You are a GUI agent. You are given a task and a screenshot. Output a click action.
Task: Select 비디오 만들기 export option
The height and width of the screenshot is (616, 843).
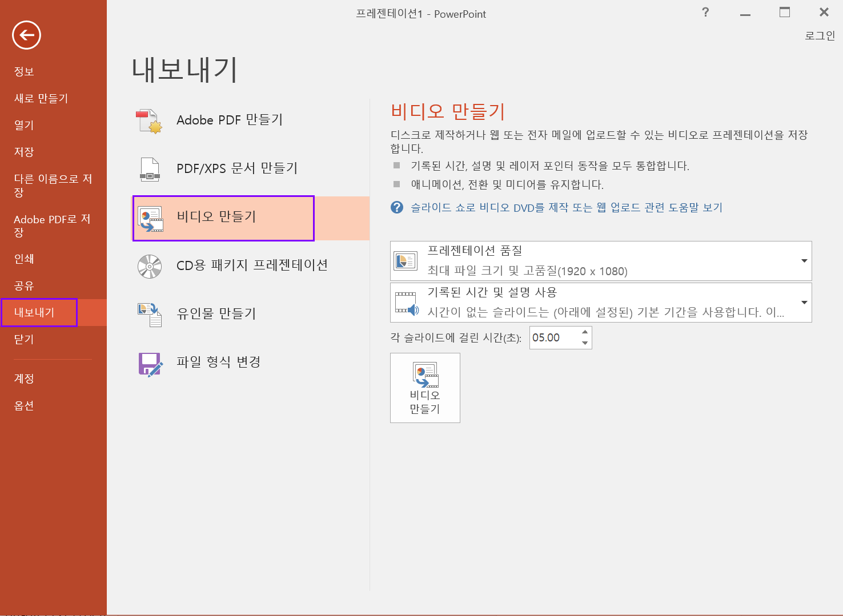pyautogui.click(x=251, y=218)
